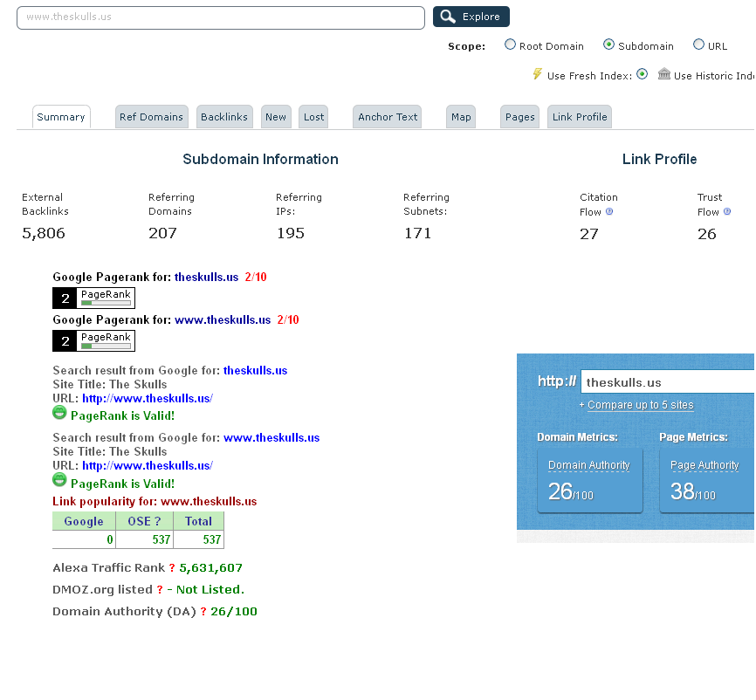Viewport: 756px width, 700px height.
Task: Click Citation Flow value 27
Action: (589, 234)
